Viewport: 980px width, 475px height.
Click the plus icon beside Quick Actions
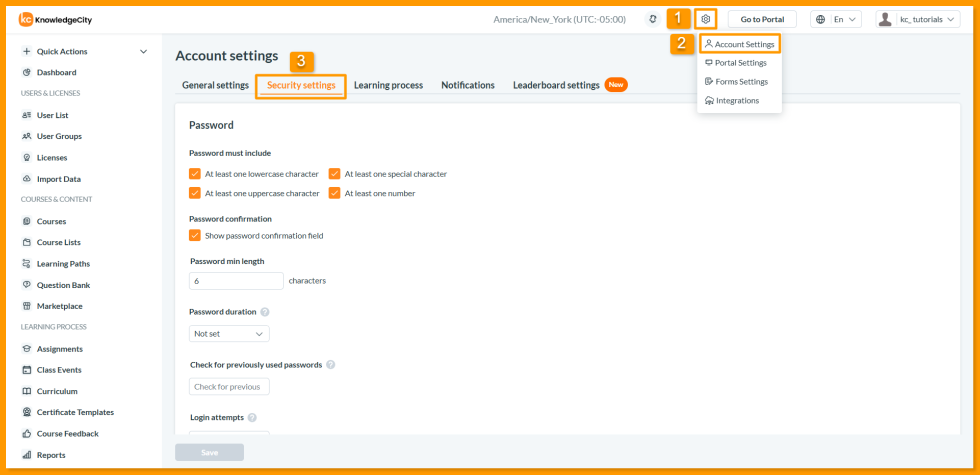point(27,51)
